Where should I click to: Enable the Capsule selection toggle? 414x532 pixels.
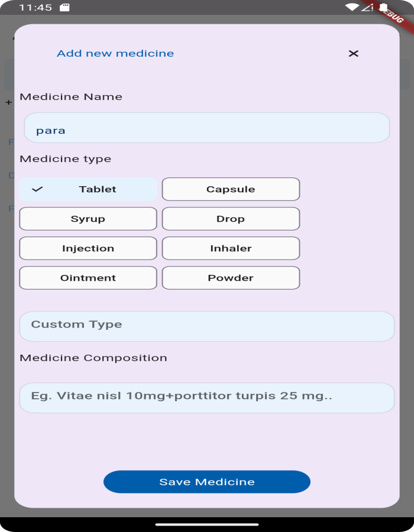point(231,189)
